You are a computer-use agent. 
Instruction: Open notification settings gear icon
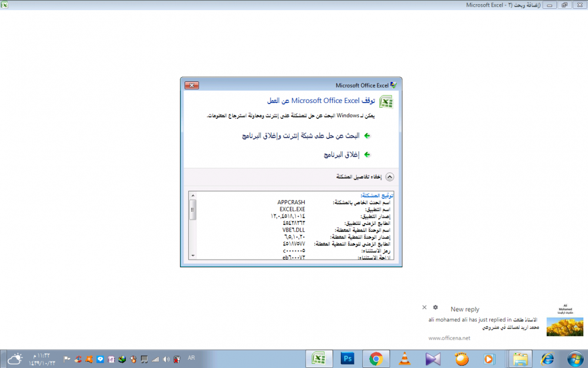435,307
